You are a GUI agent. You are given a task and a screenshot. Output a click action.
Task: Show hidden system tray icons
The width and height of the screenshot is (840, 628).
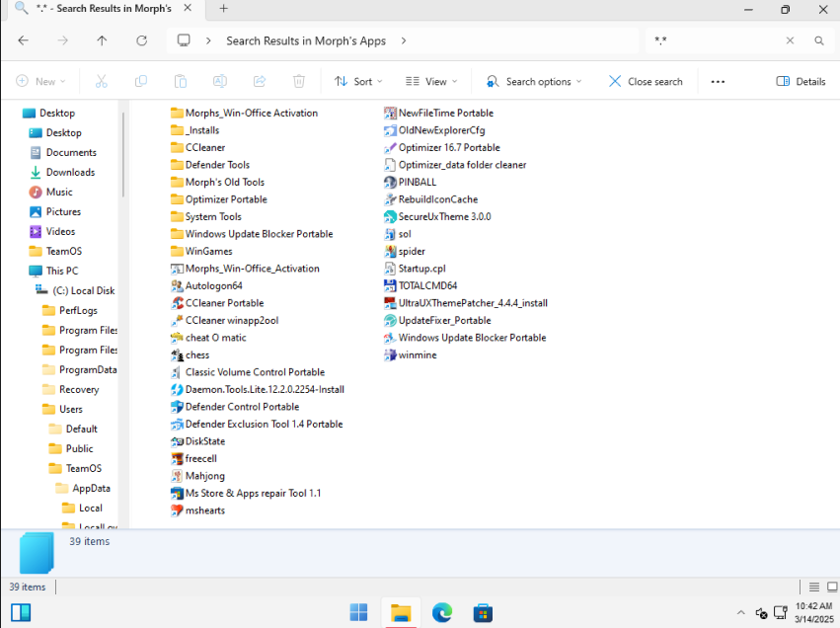tap(741, 612)
